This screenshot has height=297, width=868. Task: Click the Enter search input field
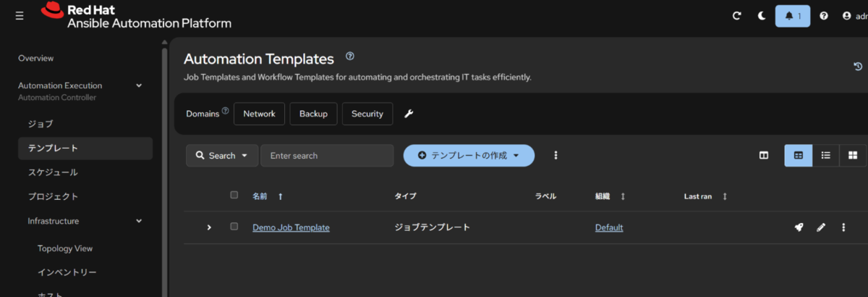(327, 156)
